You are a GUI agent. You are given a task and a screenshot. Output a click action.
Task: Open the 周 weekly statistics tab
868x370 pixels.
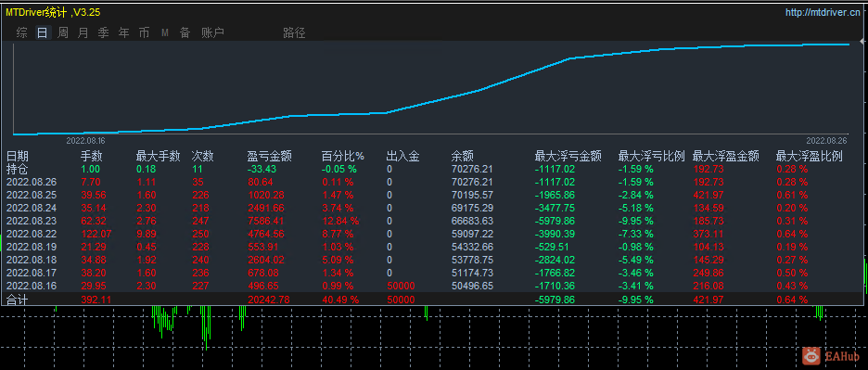tap(63, 33)
